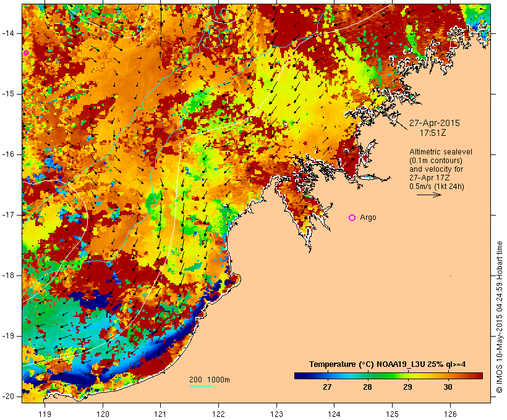The width and height of the screenshot is (507, 420).
Task: Click the magenta Argo float marker near -14.3 latitude
Action: pos(26,53)
